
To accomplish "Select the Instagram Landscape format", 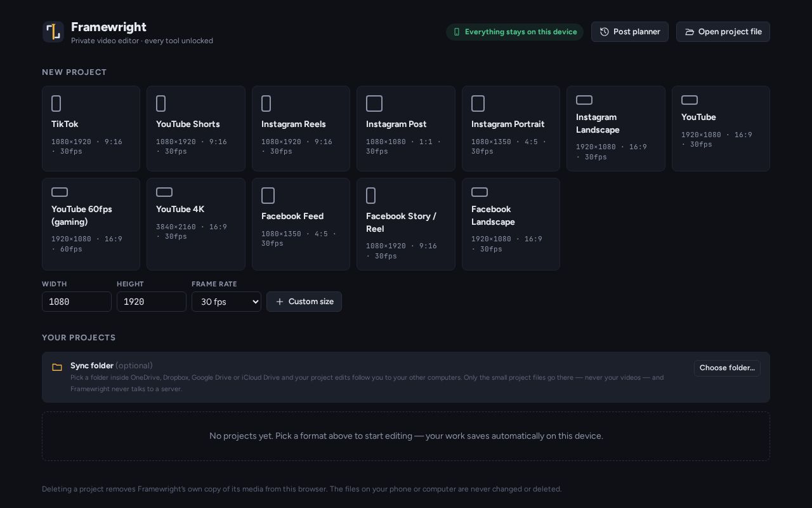I will [x=616, y=128].
